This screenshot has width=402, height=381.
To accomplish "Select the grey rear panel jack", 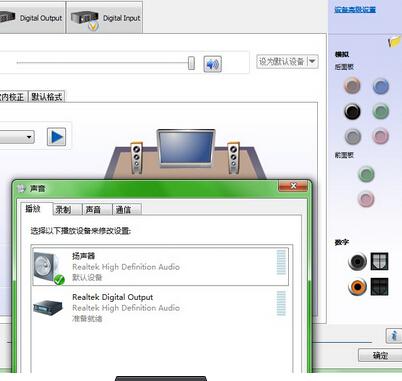I will click(x=353, y=136).
